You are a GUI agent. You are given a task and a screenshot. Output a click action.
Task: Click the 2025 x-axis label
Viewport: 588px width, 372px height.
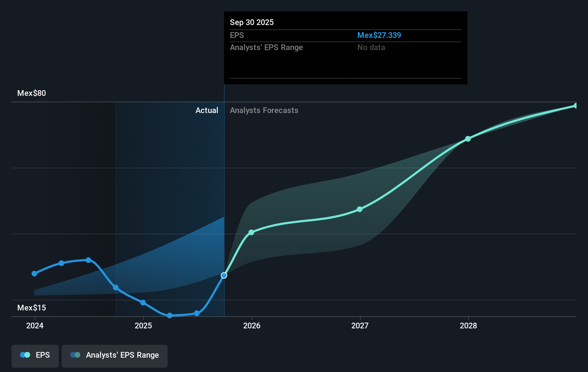tap(143, 325)
